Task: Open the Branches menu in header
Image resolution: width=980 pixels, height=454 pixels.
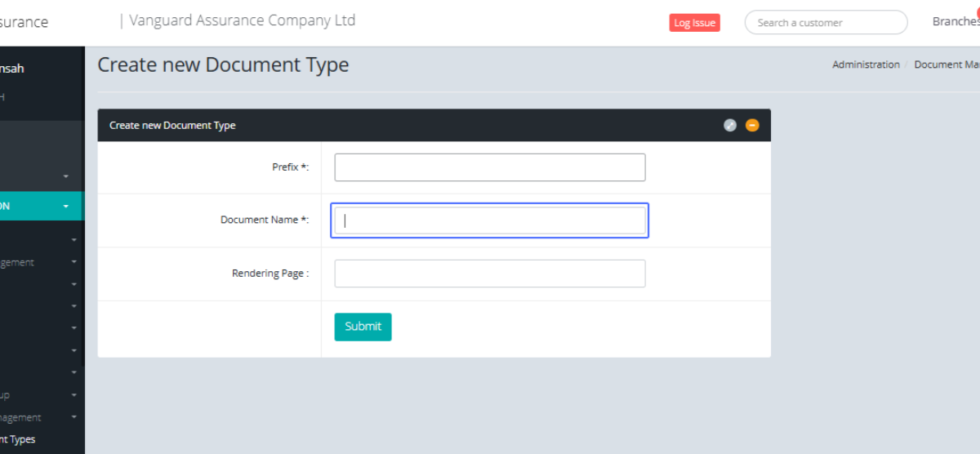Action: click(x=955, y=22)
